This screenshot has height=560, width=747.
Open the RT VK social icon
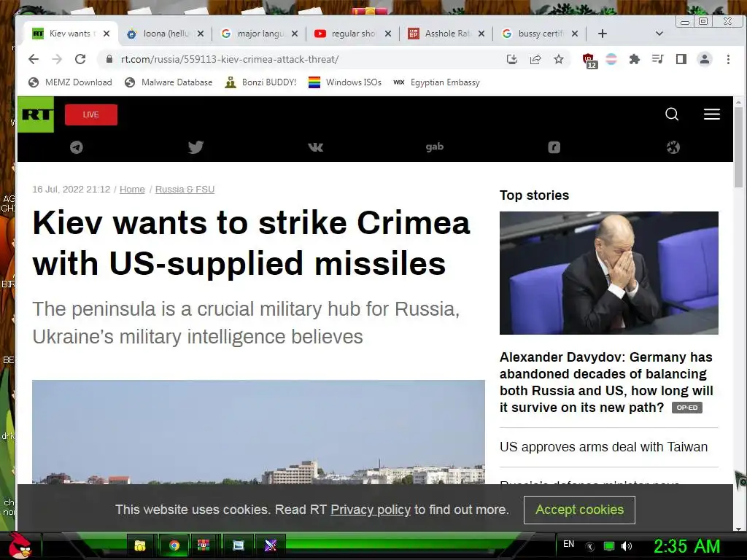tap(315, 147)
